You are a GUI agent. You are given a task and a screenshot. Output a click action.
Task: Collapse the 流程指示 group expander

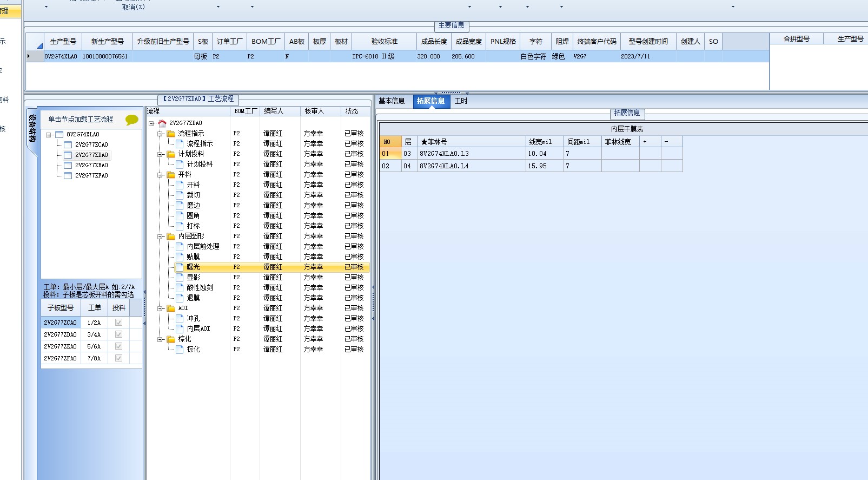(x=161, y=134)
